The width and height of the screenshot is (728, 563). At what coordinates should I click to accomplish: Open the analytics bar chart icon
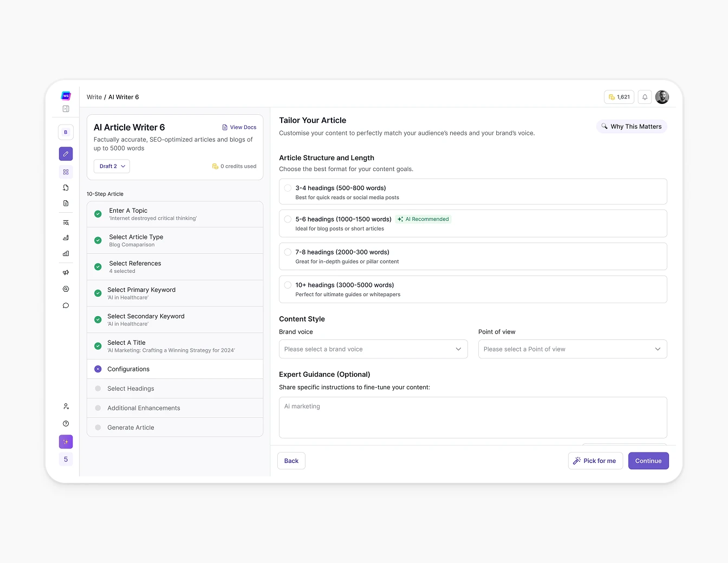point(66,253)
